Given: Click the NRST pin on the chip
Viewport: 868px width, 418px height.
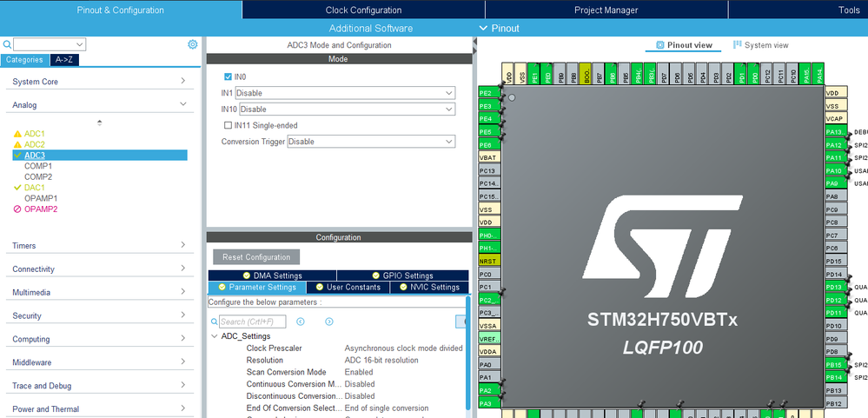Looking at the screenshot, I should [489, 261].
